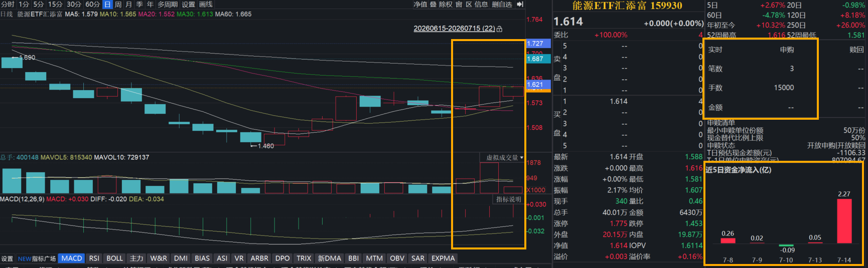Click the 7-14 net inflow bar
The image size is (868, 268).
[x=844, y=221]
